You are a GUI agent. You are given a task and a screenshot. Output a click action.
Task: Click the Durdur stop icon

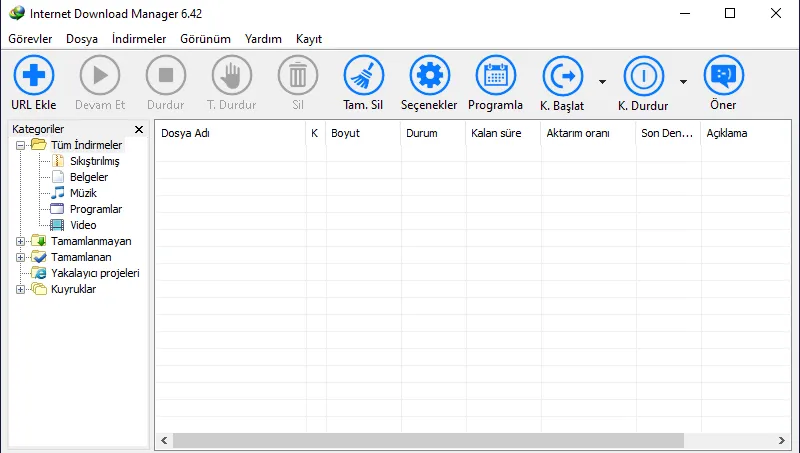(x=166, y=76)
